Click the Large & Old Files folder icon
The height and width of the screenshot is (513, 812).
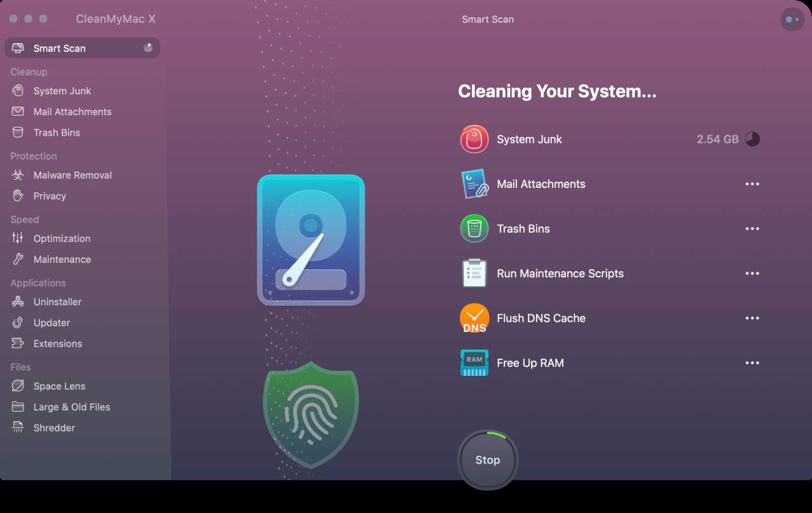(x=18, y=407)
